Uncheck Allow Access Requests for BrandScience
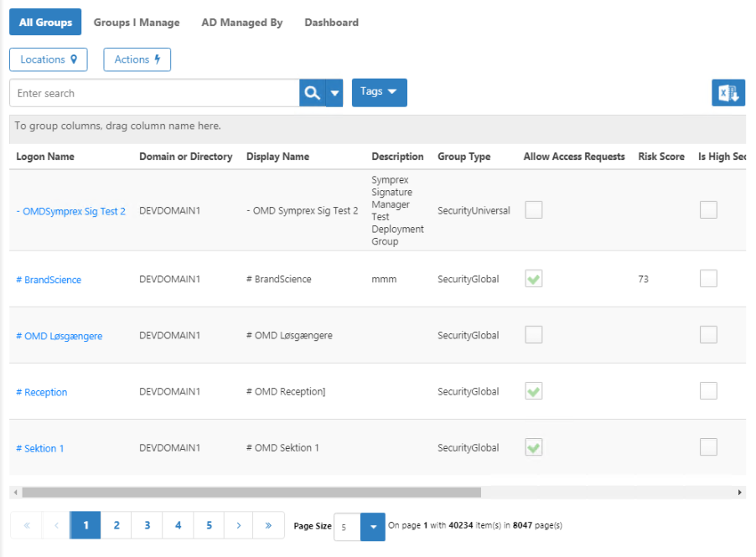 pos(533,279)
